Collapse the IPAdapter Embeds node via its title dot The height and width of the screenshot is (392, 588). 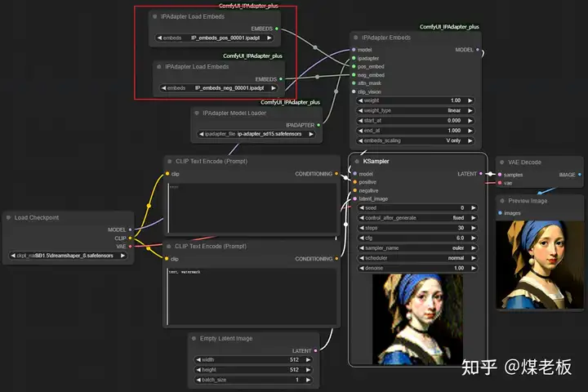356,38
